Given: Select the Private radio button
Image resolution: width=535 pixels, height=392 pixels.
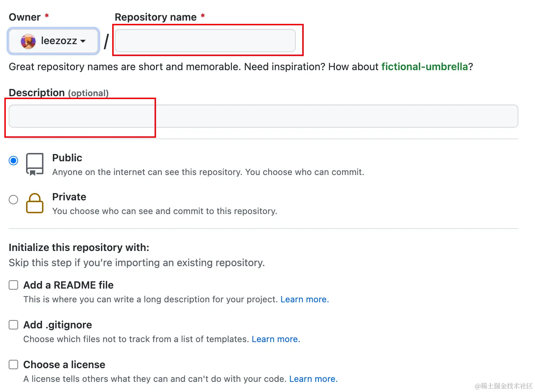Looking at the screenshot, I should (13, 200).
